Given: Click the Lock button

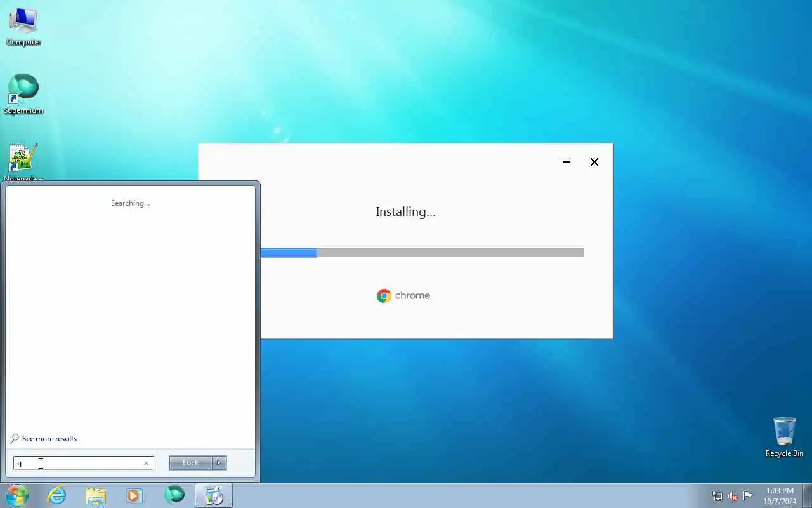Looking at the screenshot, I should (190, 463).
